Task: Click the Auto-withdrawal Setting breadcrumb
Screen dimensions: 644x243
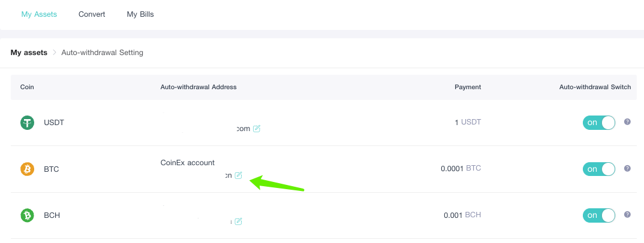Action: 103,53
